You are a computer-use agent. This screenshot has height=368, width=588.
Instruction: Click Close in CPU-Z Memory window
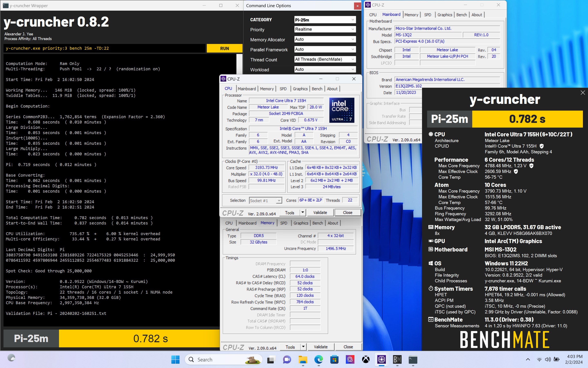coord(348,347)
